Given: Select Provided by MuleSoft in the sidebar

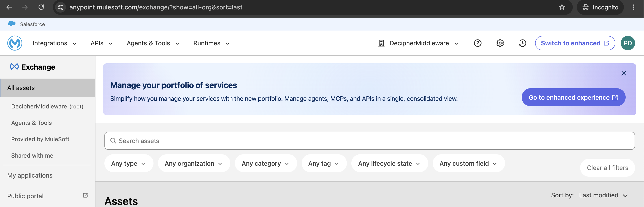Looking at the screenshot, I should [x=40, y=139].
